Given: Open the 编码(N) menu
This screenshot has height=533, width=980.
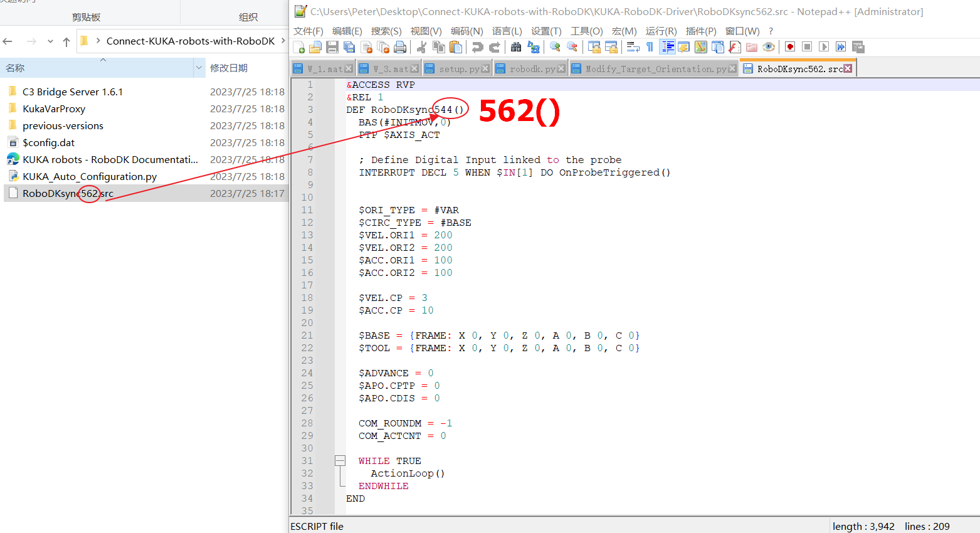Looking at the screenshot, I should pyautogui.click(x=466, y=31).
